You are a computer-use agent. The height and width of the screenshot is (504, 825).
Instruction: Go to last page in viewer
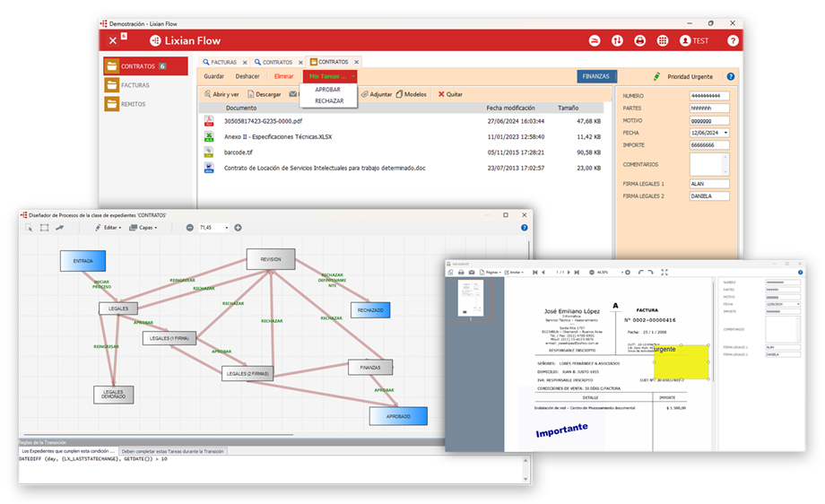pyautogui.click(x=577, y=272)
